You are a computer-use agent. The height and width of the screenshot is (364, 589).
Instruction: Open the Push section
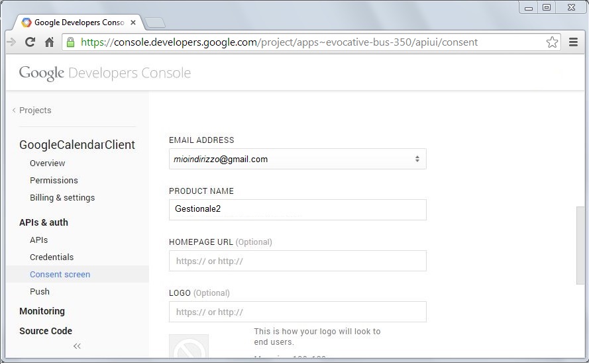40,292
